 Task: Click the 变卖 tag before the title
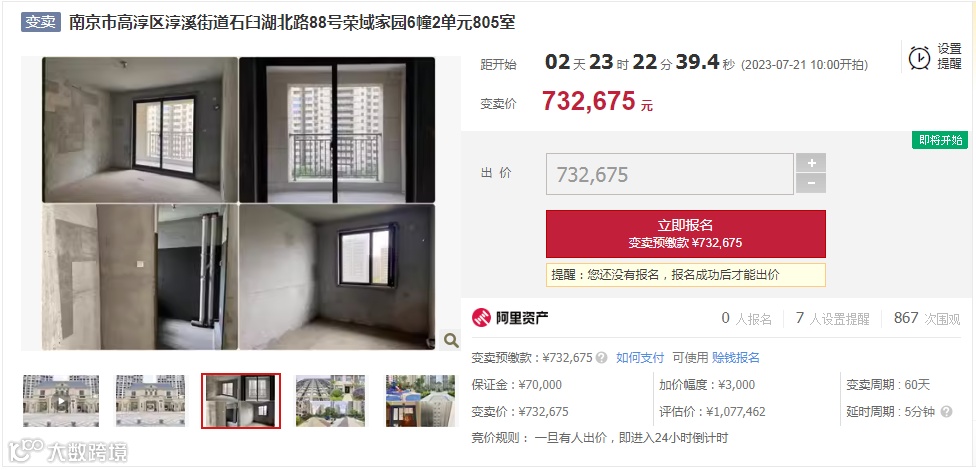[41, 22]
